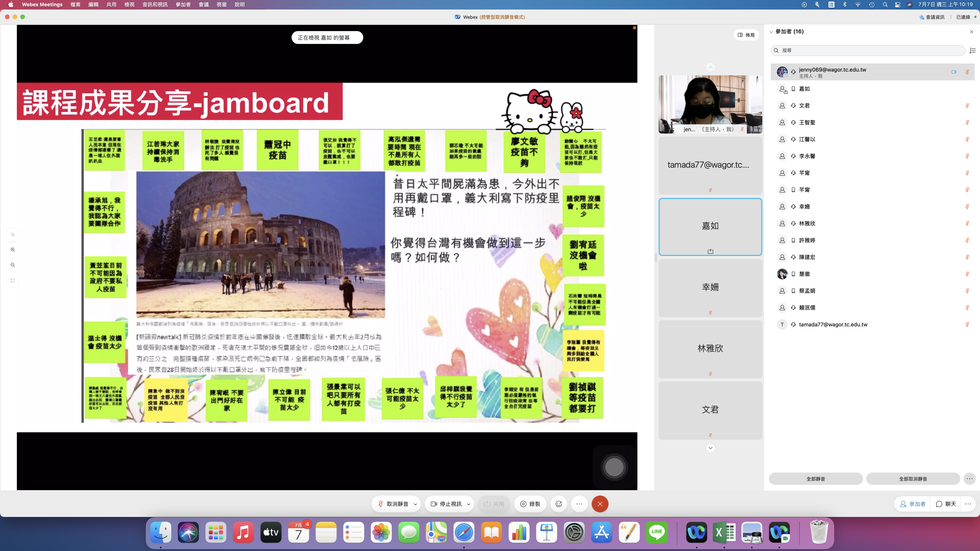Expand video options arrow beside stop video
Screen dimensions: 980x551
tap(469, 504)
